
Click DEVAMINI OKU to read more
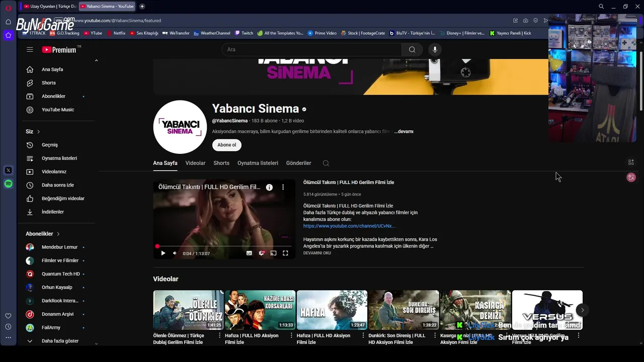pos(317,253)
